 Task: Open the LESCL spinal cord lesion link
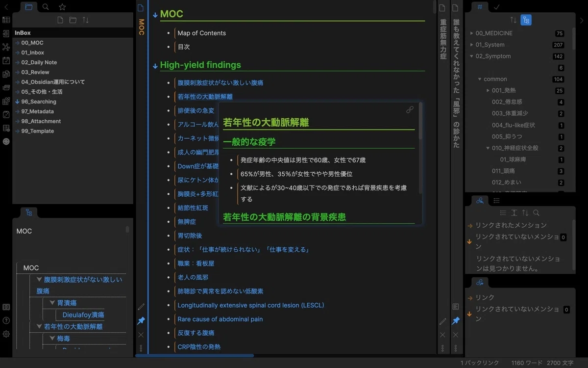(251, 305)
